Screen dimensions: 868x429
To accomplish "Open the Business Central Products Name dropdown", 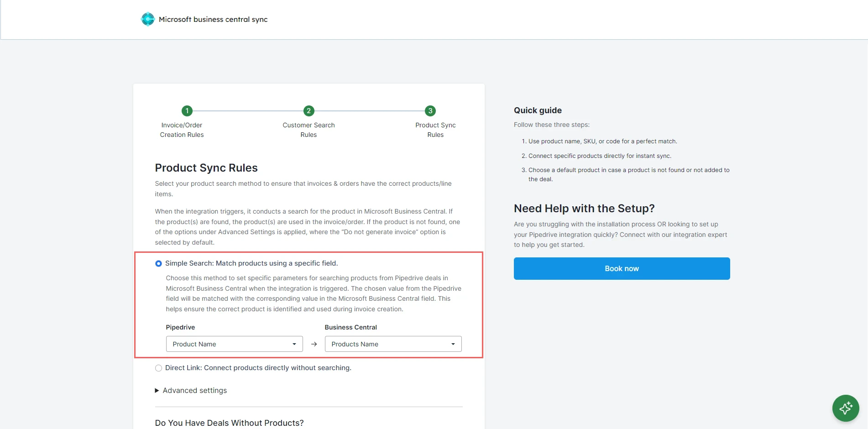I will pos(393,344).
